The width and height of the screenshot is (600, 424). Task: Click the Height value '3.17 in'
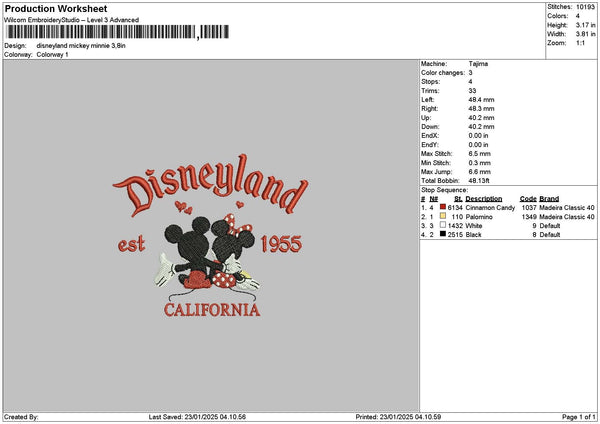pyautogui.click(x=585, y=25)
